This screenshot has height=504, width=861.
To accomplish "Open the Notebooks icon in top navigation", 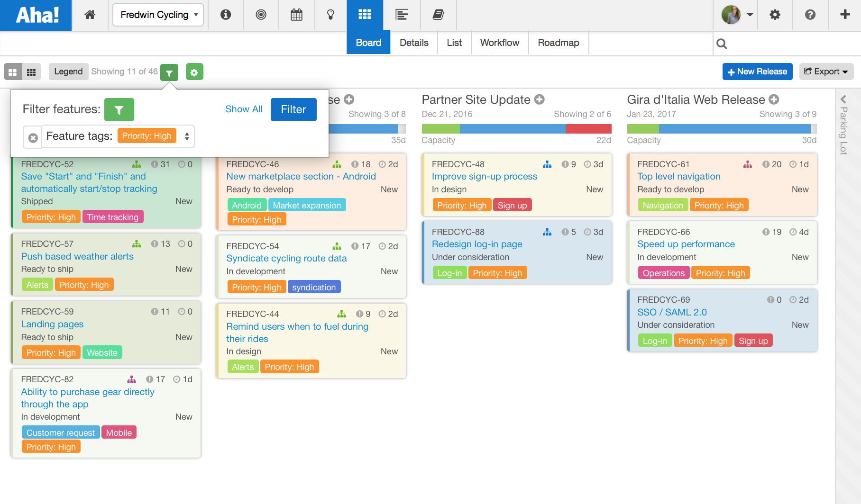I will [438, 15].
